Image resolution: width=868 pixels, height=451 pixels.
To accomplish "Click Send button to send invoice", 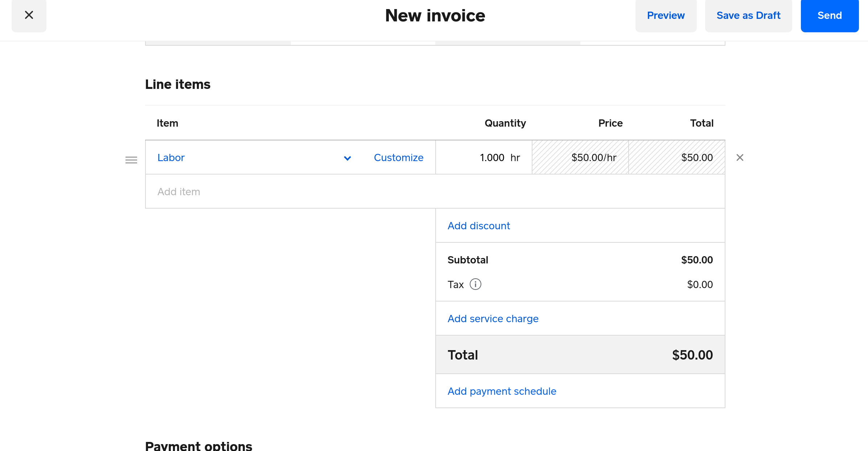I will tap(830, 16).
